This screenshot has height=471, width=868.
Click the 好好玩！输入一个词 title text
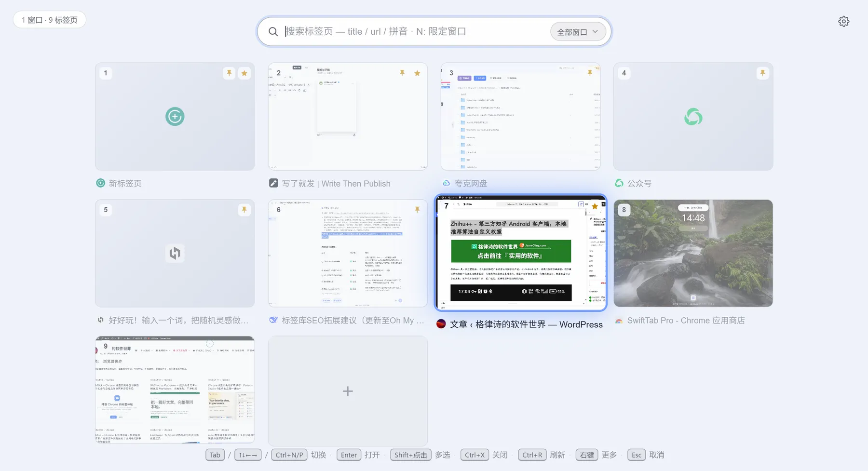coord(178,321)
